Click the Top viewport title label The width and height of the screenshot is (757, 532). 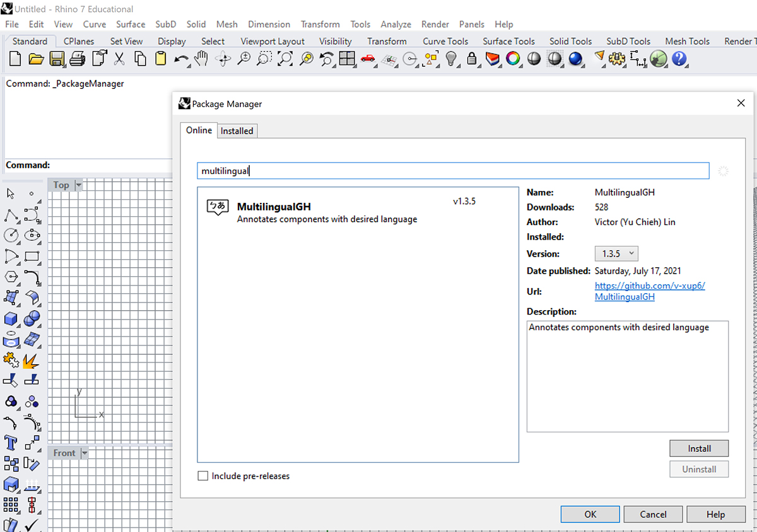[x=61, y=185]
